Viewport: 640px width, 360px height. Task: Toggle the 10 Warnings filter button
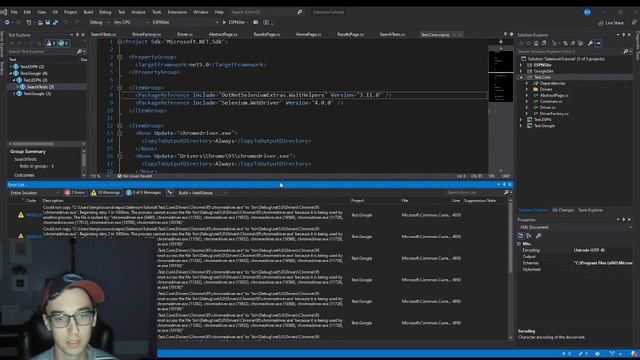pyautogui.click(x=105, y=193)
